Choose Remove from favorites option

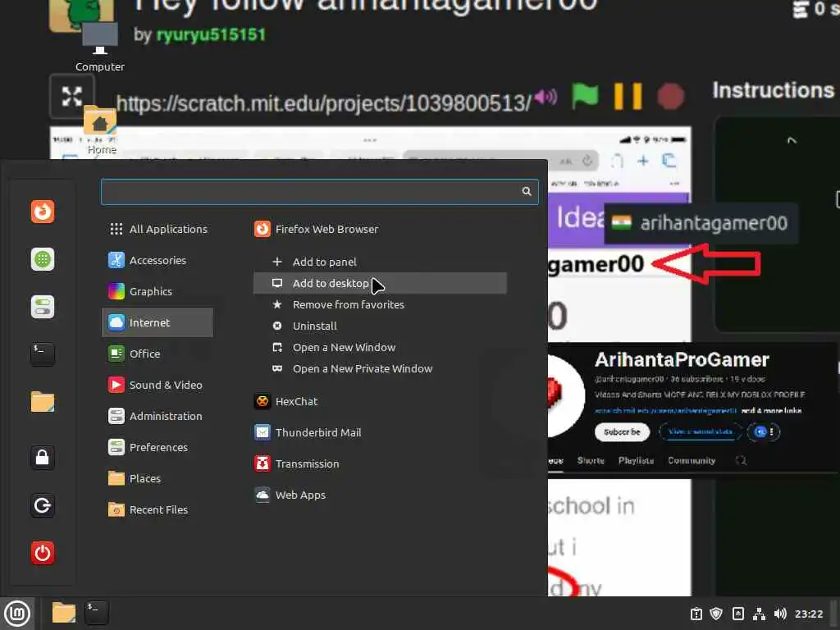pyautogui.click(x=380, y=304)
